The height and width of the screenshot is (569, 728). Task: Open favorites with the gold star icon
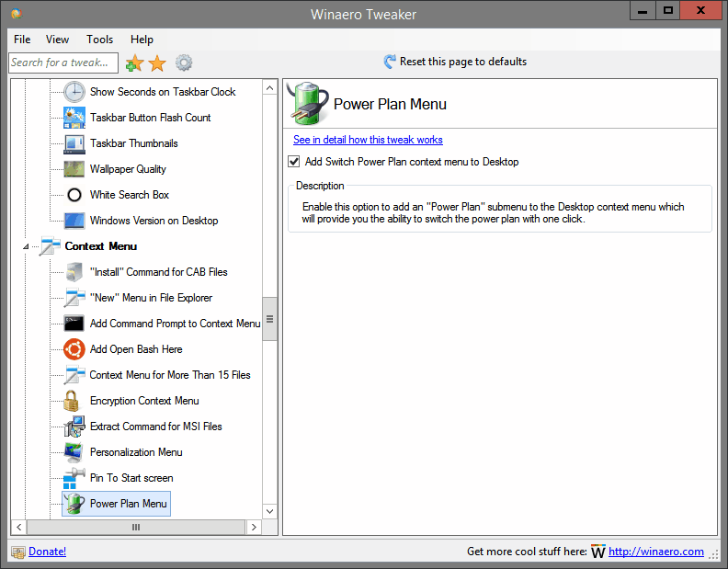157,63
